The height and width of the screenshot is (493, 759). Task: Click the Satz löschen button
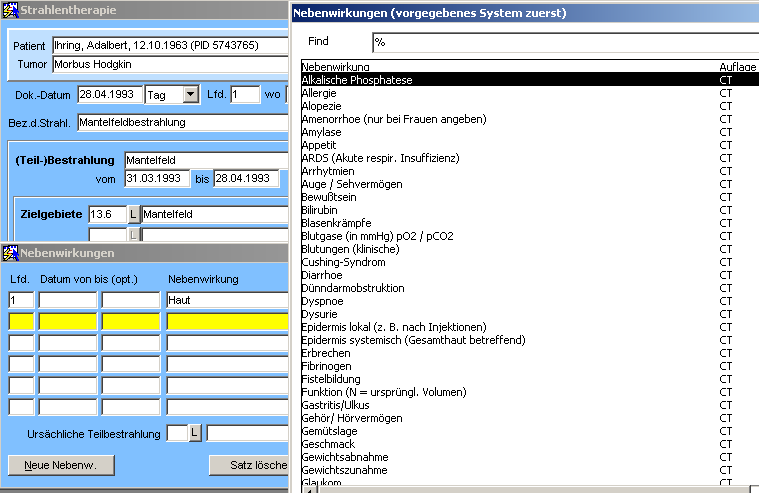pos(248,466)
